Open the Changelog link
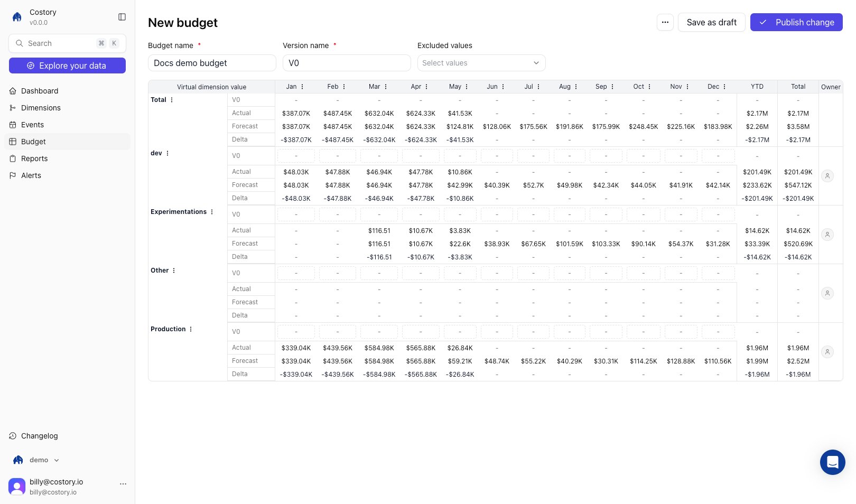 [x=68, y=436]
